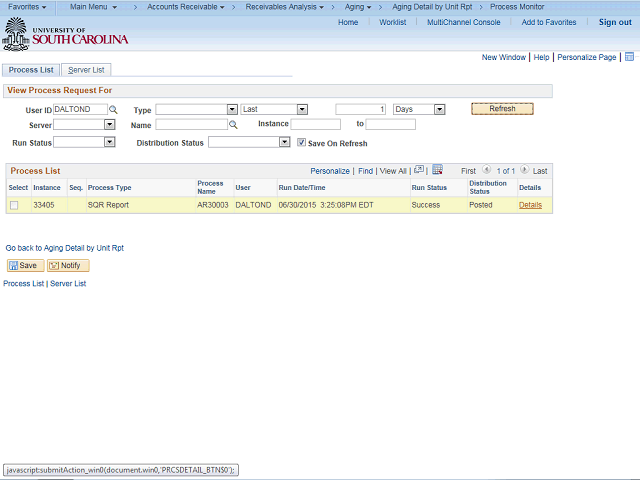The height and width of the screenshot is (480, 640).
Task: Toggle the Save On Refresh checkbox
Action: (x=301, y=142)
